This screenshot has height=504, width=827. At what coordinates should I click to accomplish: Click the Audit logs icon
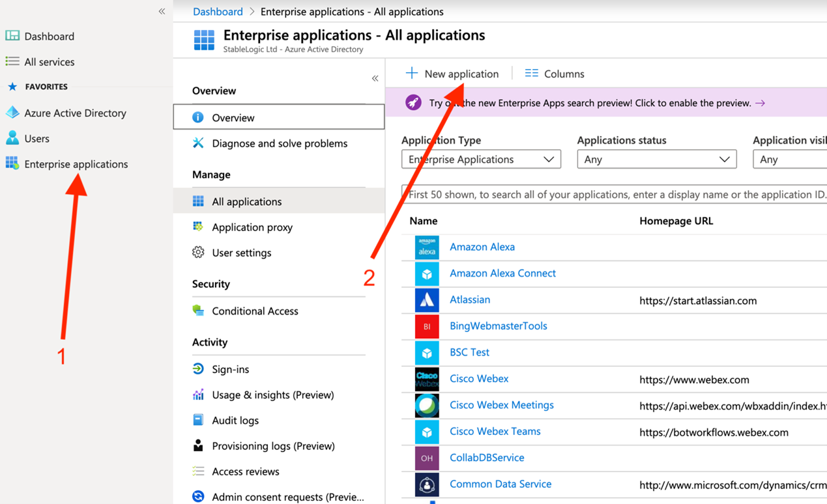(198, 420)
